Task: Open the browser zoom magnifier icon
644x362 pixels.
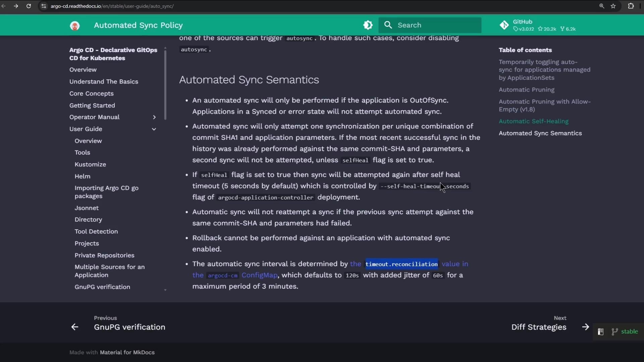Action: [x=602, y=6]
